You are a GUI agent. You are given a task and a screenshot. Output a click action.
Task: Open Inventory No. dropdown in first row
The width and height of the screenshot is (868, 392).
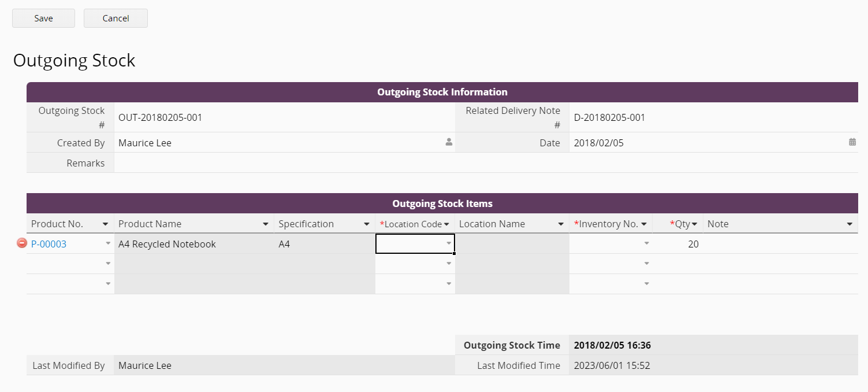646,244
